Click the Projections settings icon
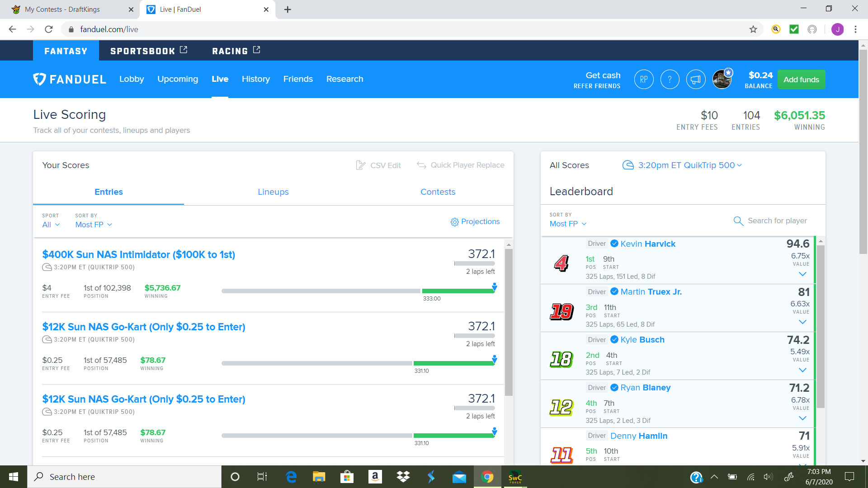This screenshot has width=868, height=488. click(x=455, y=222)
